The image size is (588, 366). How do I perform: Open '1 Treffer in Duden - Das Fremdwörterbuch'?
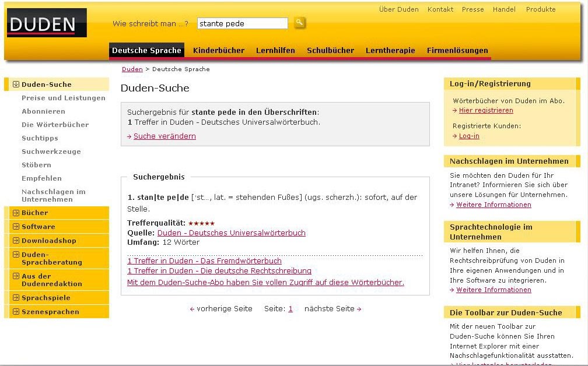204,261
